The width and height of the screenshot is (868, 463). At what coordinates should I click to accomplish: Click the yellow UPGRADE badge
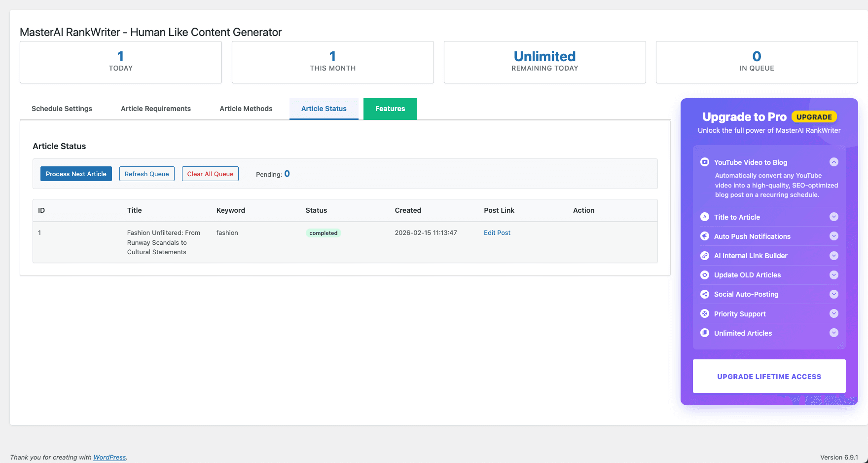pyautogui.click(x=814, y=116)
